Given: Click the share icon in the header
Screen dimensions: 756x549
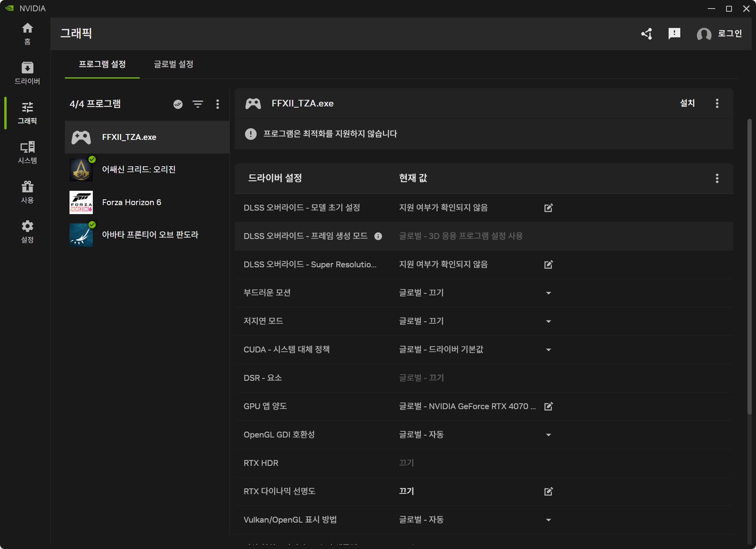Looking at the screenshot, I should [x=647, y=34].
